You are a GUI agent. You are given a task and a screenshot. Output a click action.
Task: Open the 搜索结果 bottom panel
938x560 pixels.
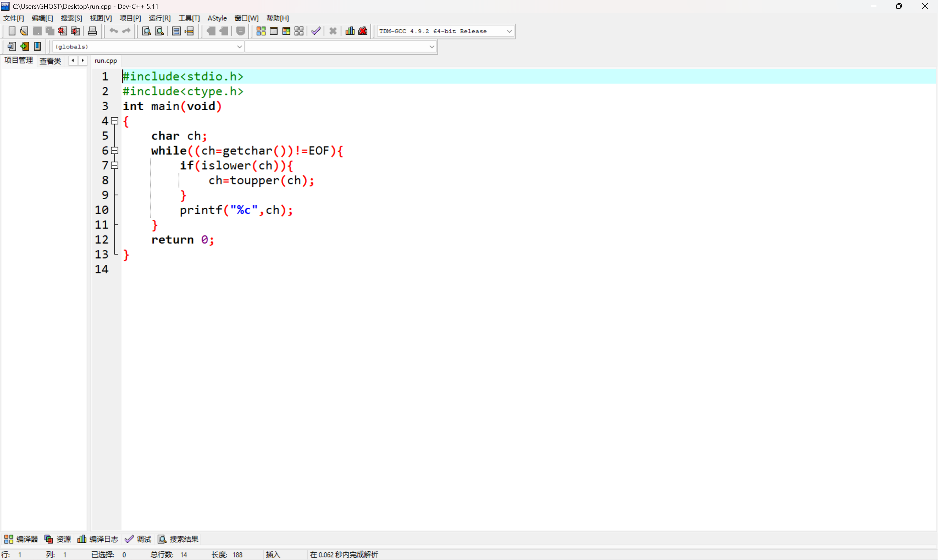pyautogui.click(x=178, y=539)
